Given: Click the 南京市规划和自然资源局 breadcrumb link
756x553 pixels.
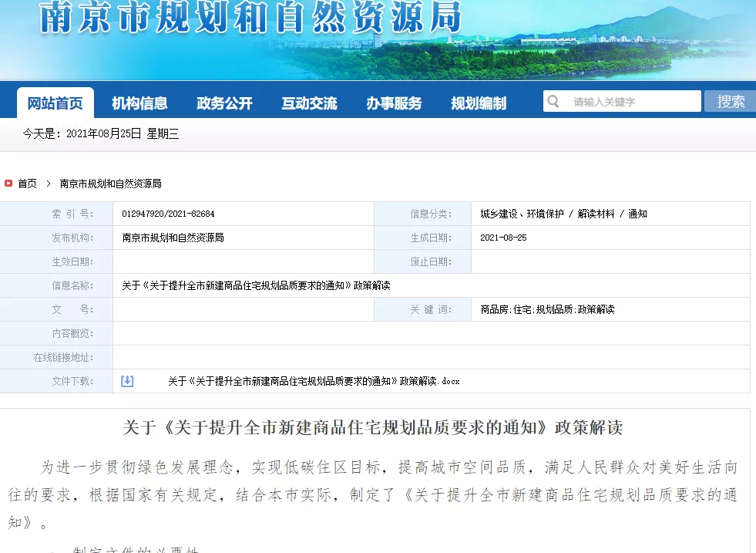Looking at the screenshot, I should 110,184.
